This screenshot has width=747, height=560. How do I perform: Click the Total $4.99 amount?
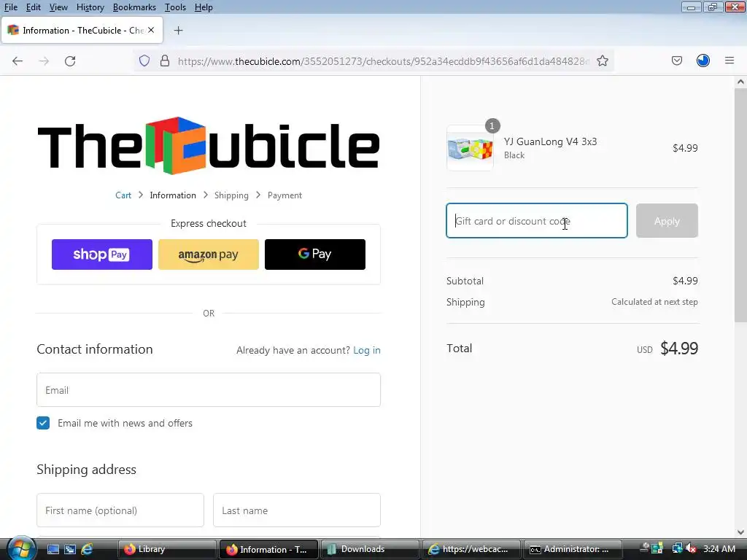(679, 349)
